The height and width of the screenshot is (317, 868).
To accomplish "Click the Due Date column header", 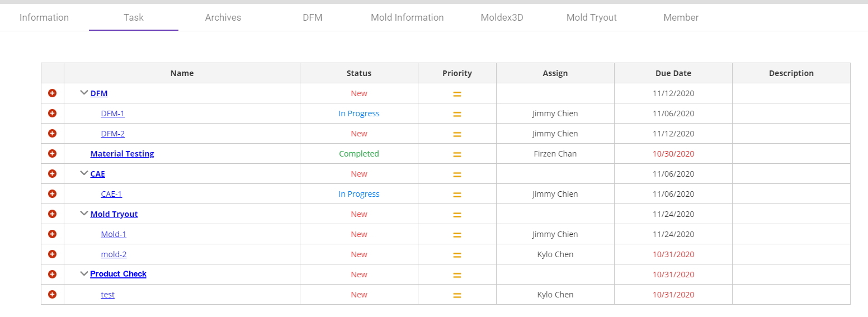I will (673, 73).
